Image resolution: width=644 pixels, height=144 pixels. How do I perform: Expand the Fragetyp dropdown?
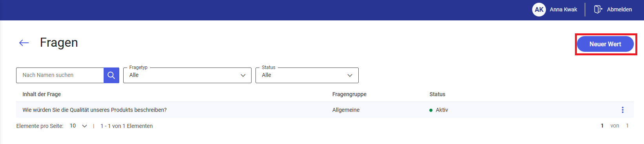pyautogui.click(x=187, y=75)
